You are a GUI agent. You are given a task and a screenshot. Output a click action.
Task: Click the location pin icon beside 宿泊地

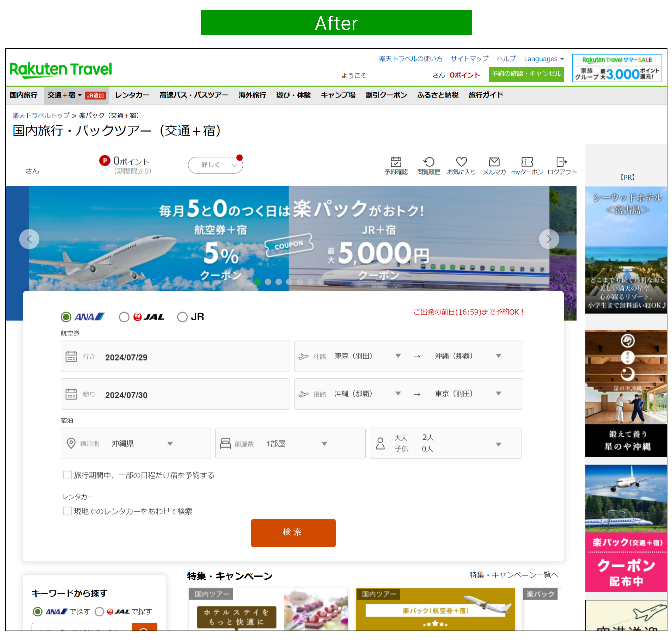coord(71,443)
